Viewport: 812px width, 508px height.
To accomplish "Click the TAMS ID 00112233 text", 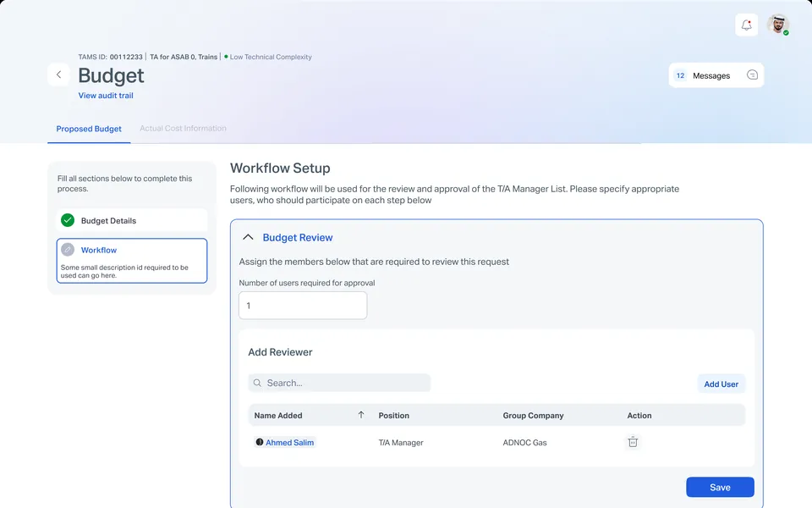I will 110,57.
